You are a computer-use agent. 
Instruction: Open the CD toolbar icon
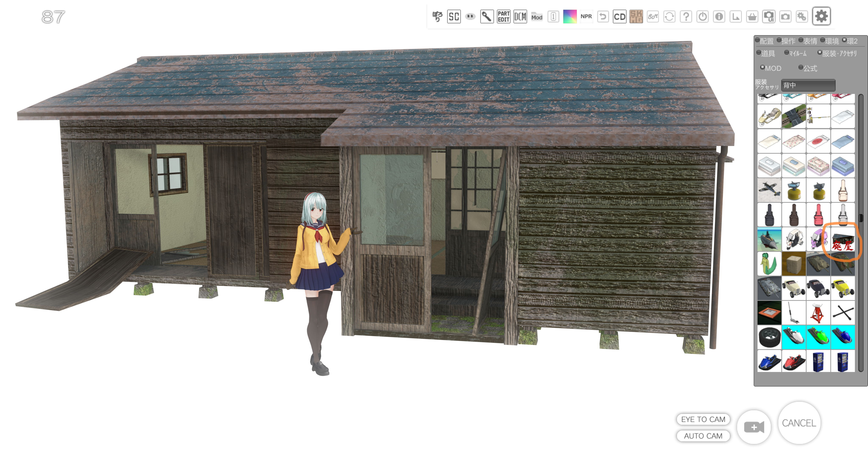tap(619, 17)
